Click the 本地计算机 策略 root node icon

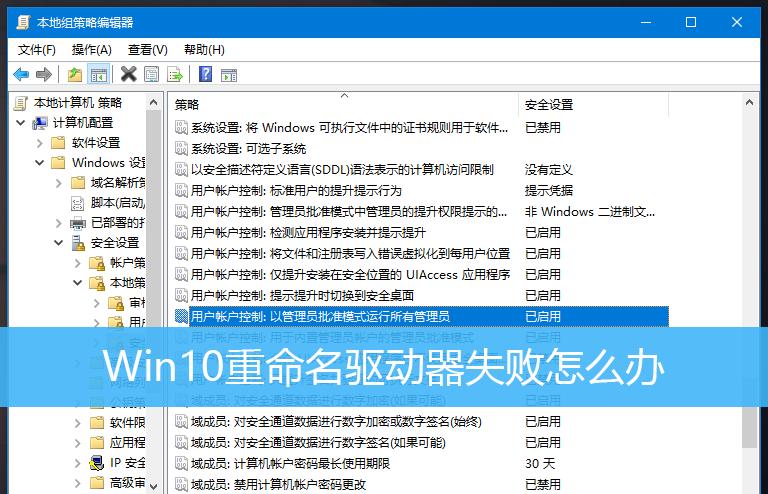(x=21, y=103)
